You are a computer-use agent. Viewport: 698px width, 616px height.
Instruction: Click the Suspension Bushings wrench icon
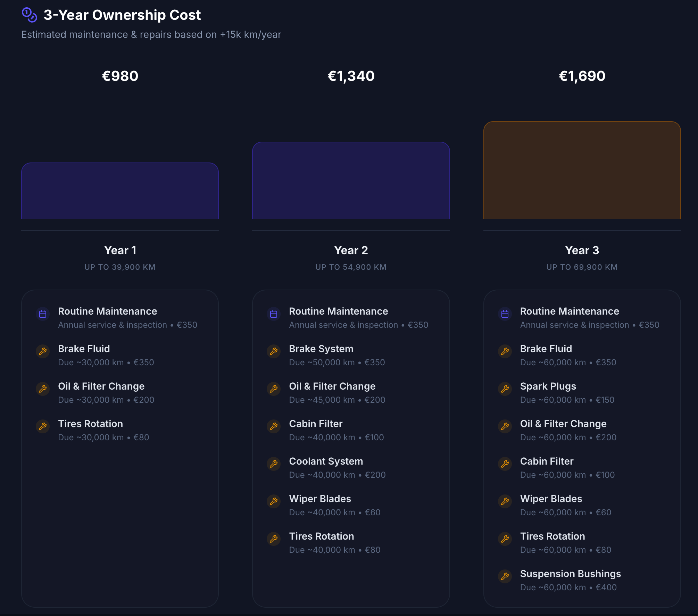[505, 576]
